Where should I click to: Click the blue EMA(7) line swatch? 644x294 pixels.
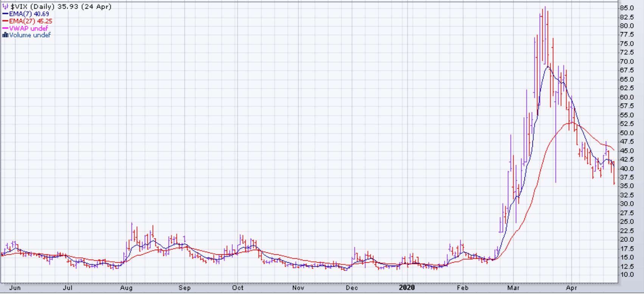pos(5,14)
